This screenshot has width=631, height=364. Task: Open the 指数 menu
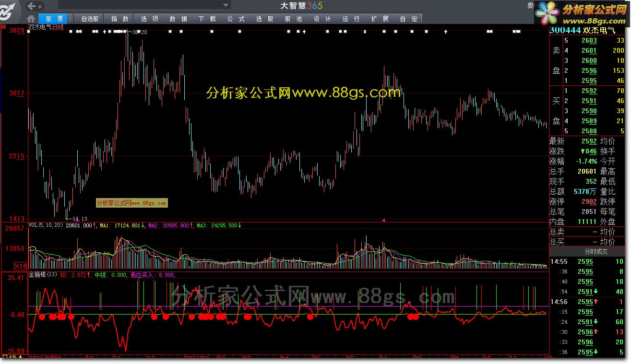click(119, 19)
